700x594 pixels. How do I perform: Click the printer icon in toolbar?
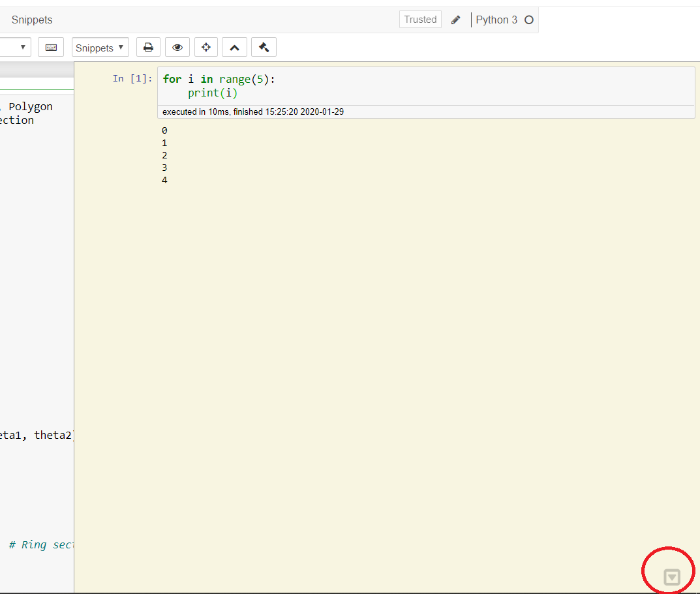[x=148, y=48]
